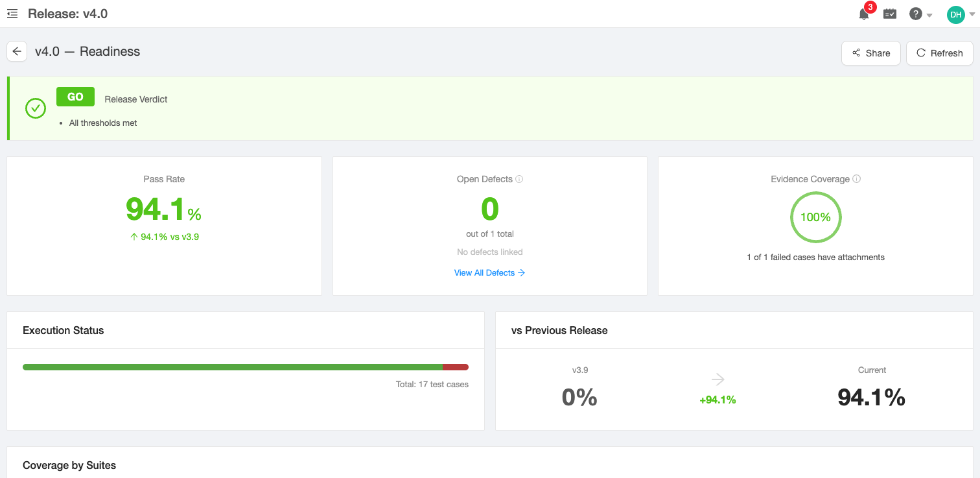This screenshot has width=980, height=478.
Task: Follow the View All Defects link
Action: (489, 272)
